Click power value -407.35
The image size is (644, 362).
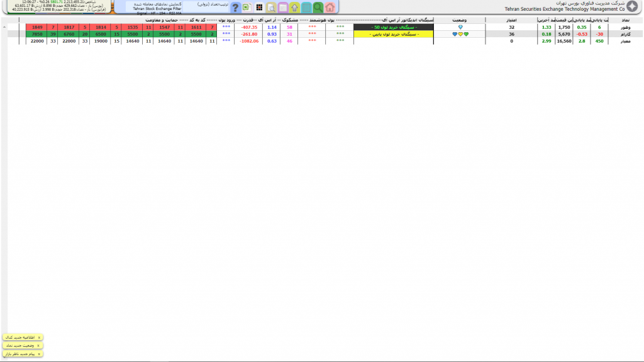[x=249, y=27]
